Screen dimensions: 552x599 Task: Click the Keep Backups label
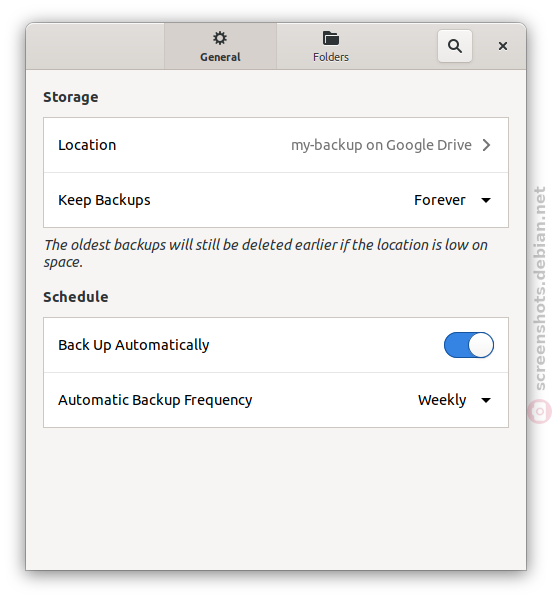[104, 201]
